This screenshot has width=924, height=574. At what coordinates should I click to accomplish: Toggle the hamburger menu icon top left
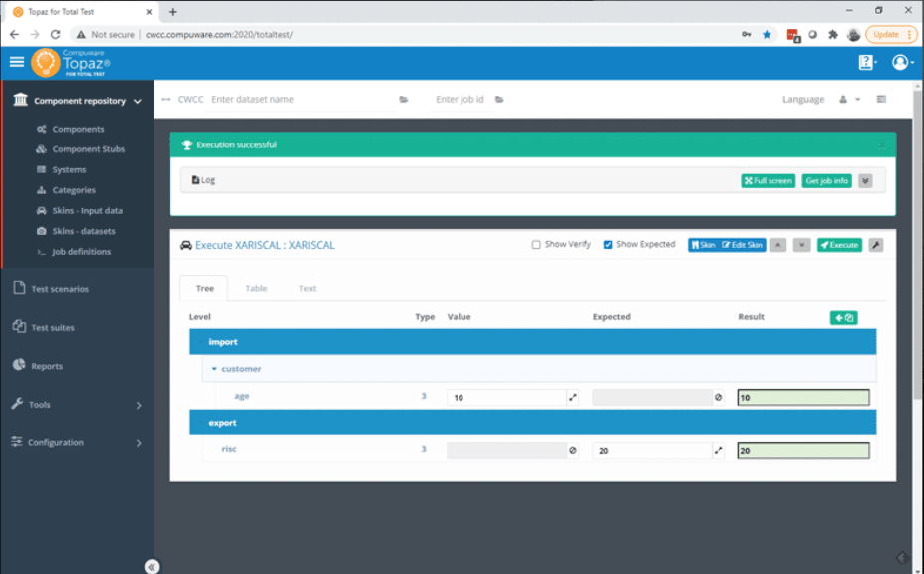(x=16, y=61)
